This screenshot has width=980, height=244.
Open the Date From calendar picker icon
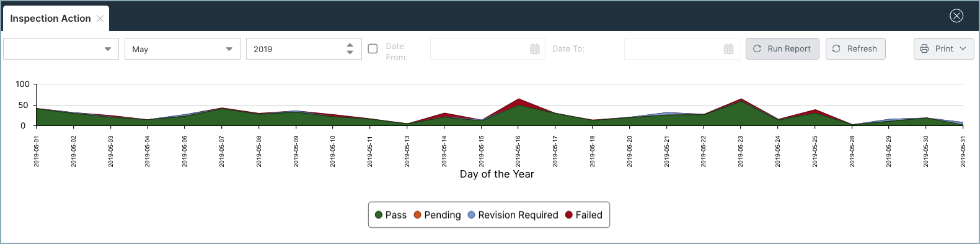coord(535,49)
